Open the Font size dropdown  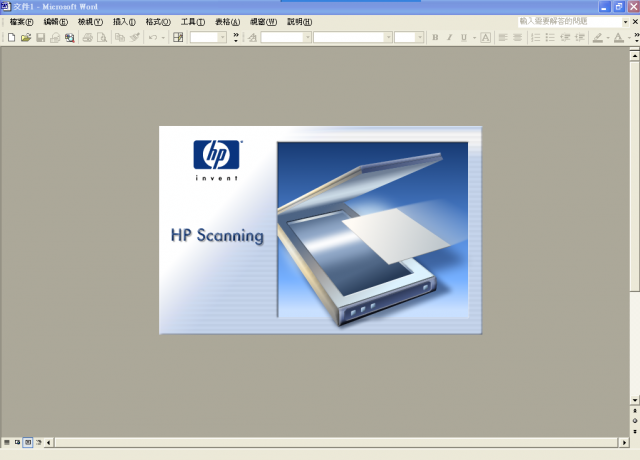(x=420, y=38)
